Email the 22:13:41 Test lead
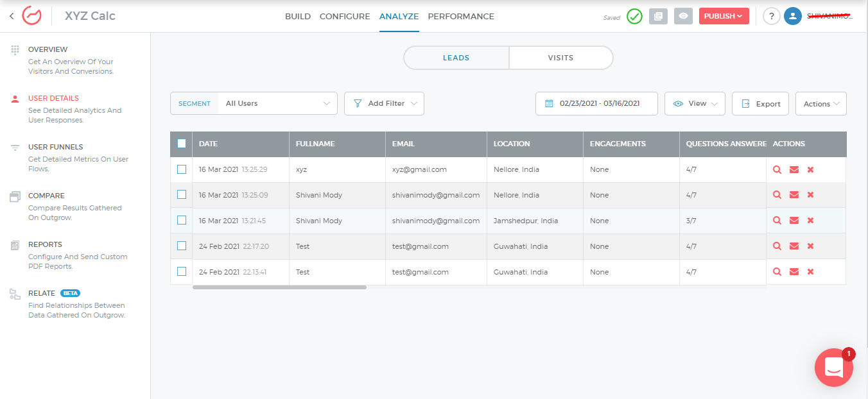 pyautogui.click(x=794, y=272)
